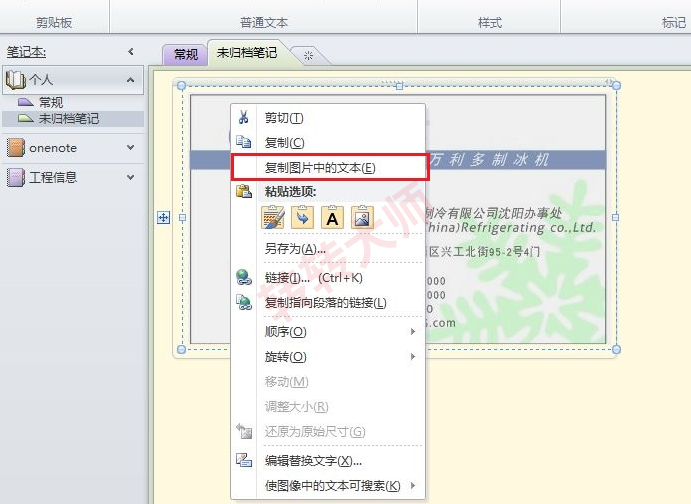Viewport: 691px width, 504px height.
Task: Choose Merge Formatting paste option
Action: (302, 217)
